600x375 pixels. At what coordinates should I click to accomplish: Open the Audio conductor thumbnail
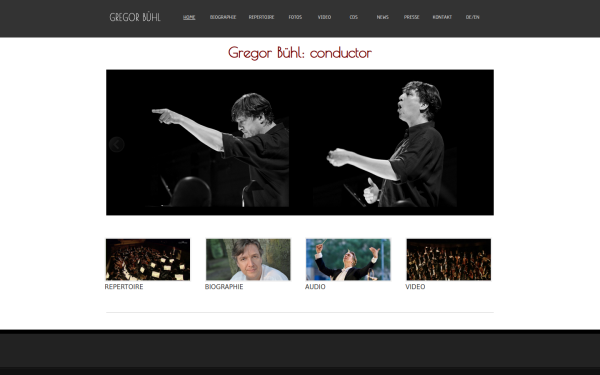(x=348, y=259)
